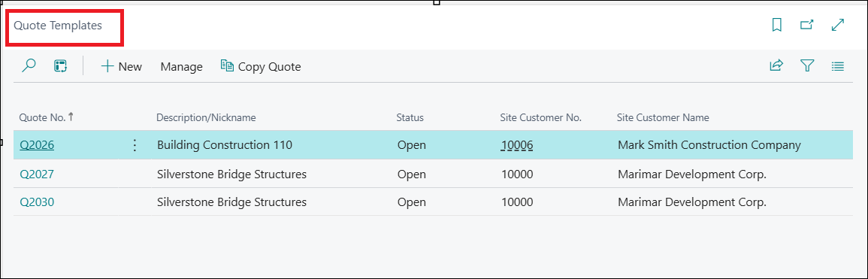Open the search magnifier icon
Screen dimensions: 868x279
[x=29, y=66]
